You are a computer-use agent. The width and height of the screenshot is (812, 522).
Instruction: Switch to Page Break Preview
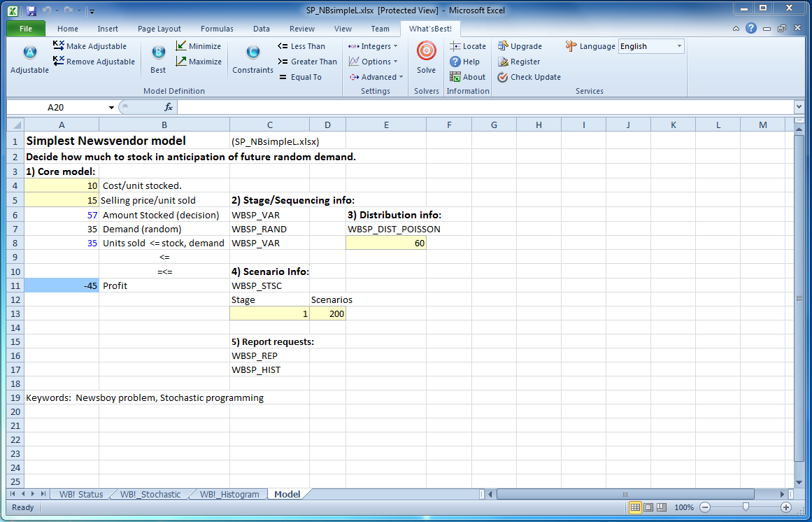(x=661, y=507)
